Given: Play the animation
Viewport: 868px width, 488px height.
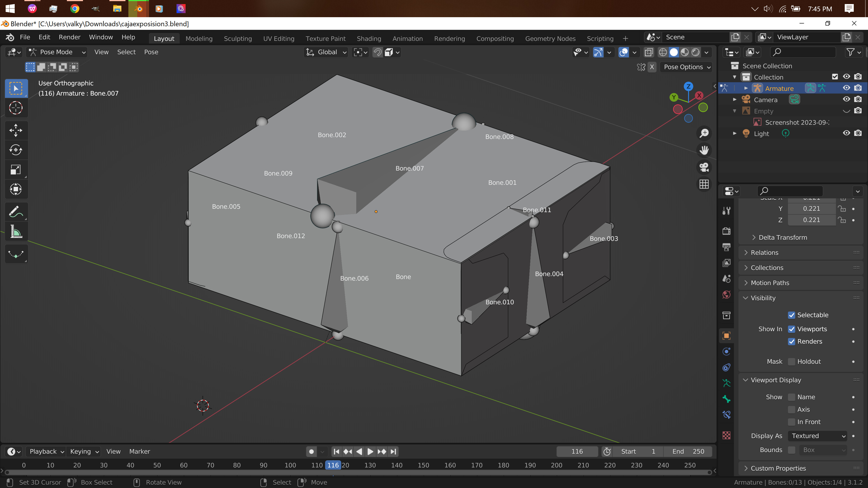Looking at the screenshot, I should coord(370,452).
